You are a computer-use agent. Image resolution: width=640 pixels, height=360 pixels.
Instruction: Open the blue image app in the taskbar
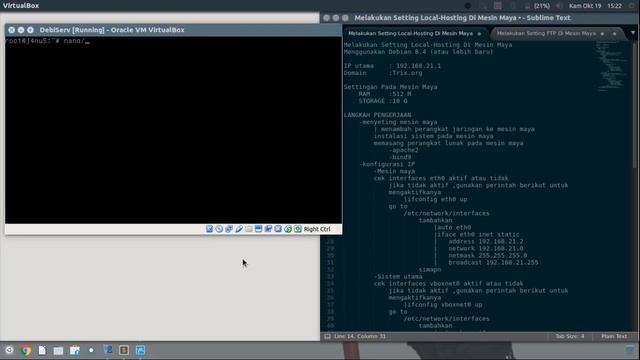[x=140, y=350]
